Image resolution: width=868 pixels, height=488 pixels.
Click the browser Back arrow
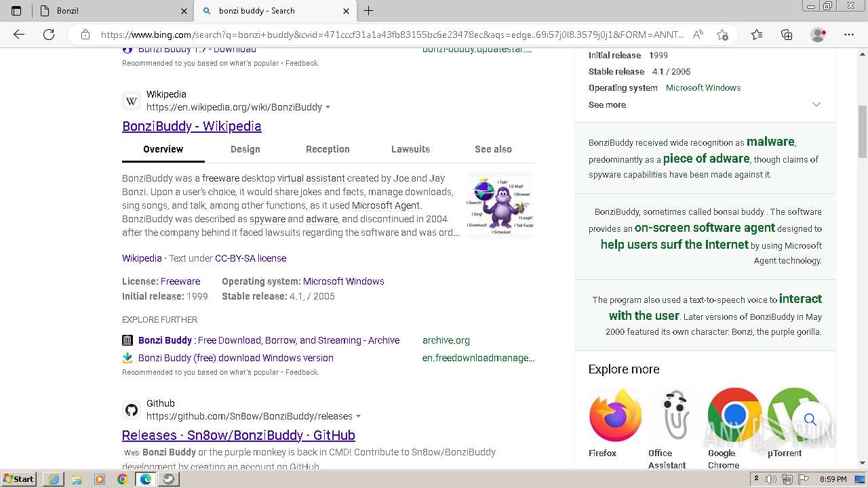(19, 35)
